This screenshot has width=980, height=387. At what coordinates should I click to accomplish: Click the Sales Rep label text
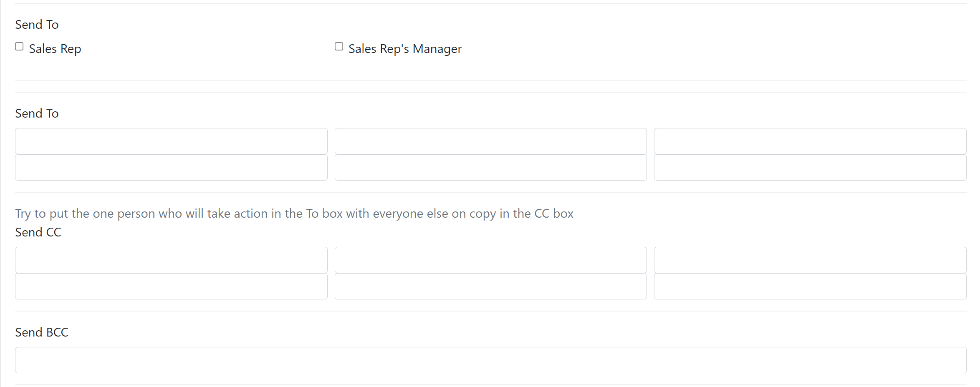pos(55,49)
